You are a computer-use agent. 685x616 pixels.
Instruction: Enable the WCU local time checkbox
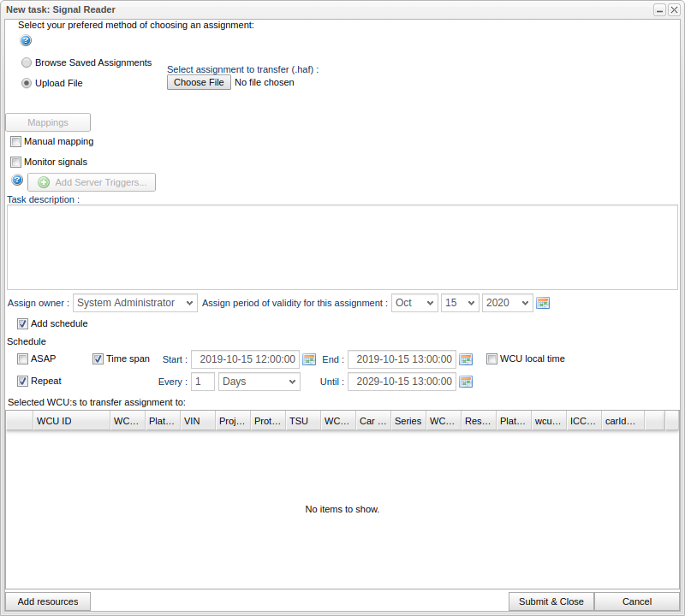pos(491,359)
